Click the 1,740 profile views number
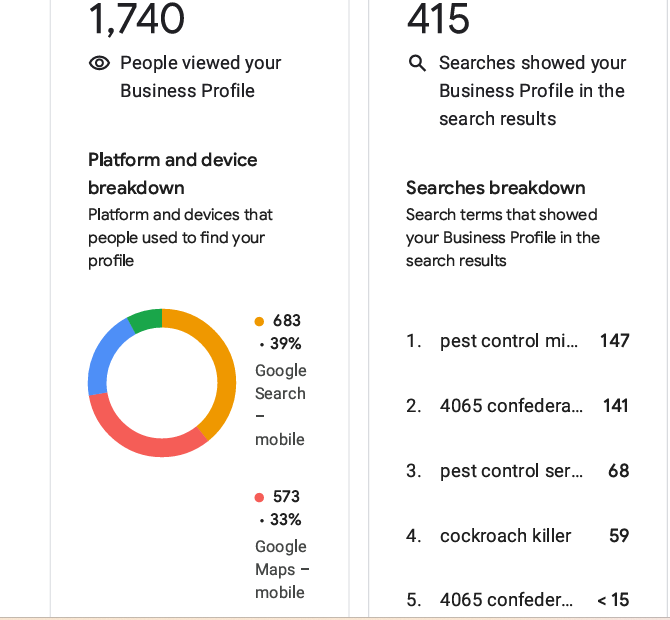This screenshot has width=670, height=620. pos(136,19)
